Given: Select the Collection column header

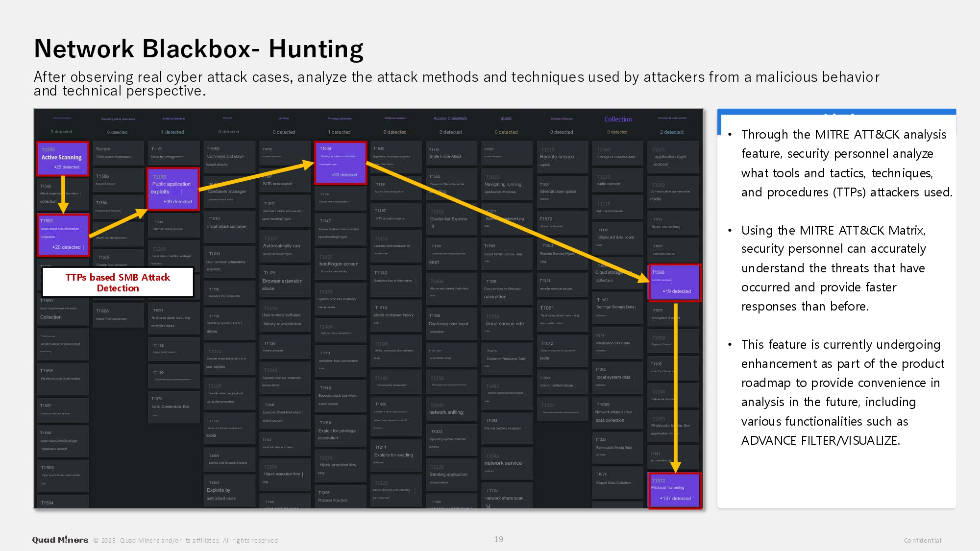Looking at the screenshot, I should coord(618,119).
